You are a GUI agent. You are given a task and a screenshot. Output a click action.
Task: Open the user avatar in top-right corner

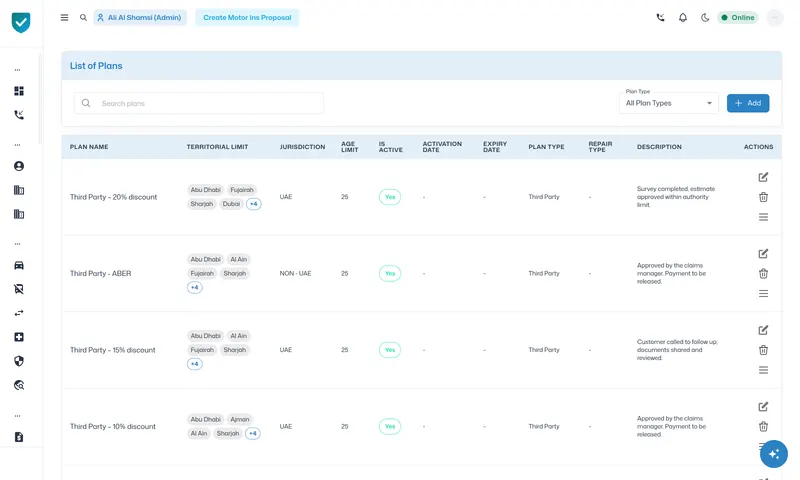click(x=774, y=18)
